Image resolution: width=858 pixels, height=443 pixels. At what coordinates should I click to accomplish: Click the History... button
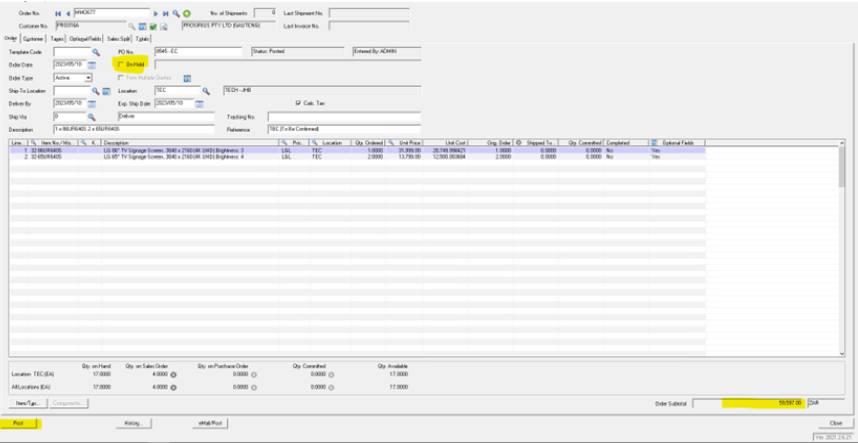pos(132,423)
